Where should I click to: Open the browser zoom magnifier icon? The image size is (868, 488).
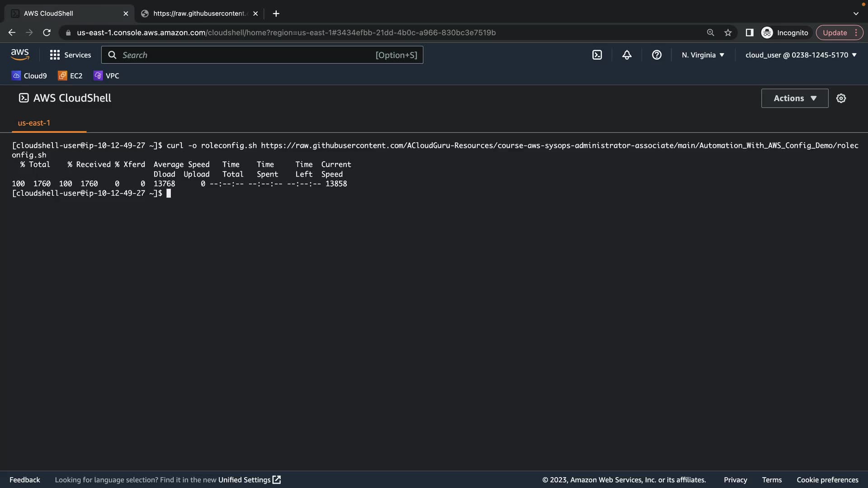click(710, 33)
